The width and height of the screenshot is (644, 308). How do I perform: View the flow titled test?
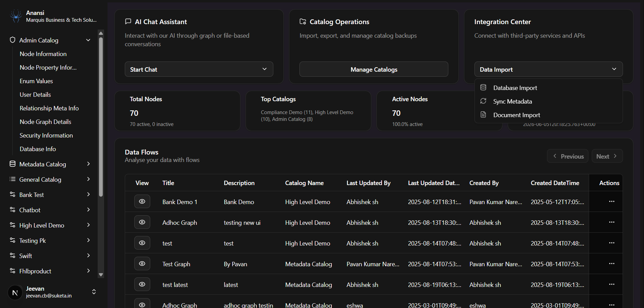142,243
